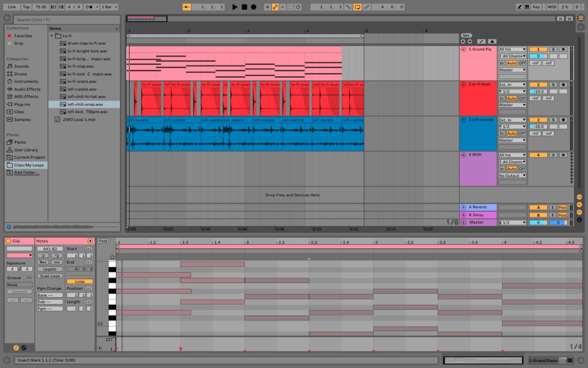Open Key map mode

(x=536, y=7)
